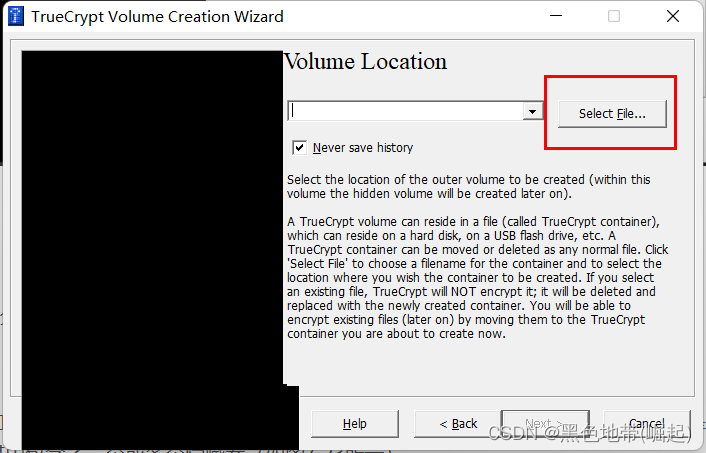Click the 'Never save history' label text

pyautogui.click(x=363, y=148)
